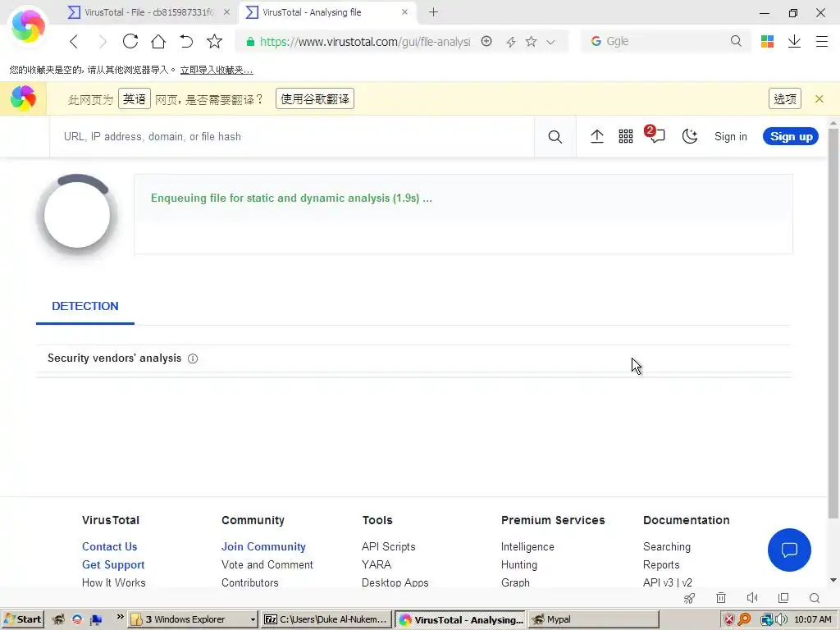Click the speaker icon in browser status bar
This screenshot has width=840, height=630.
point(752,598)
